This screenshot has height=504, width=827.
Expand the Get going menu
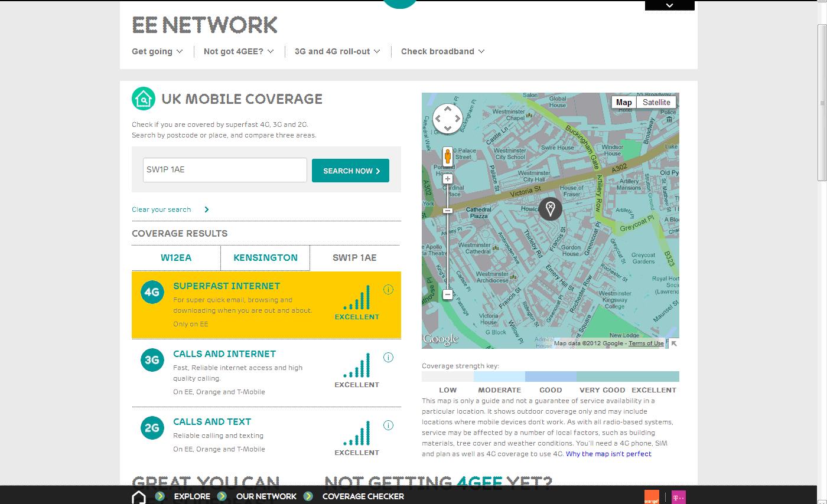point(157,51)
